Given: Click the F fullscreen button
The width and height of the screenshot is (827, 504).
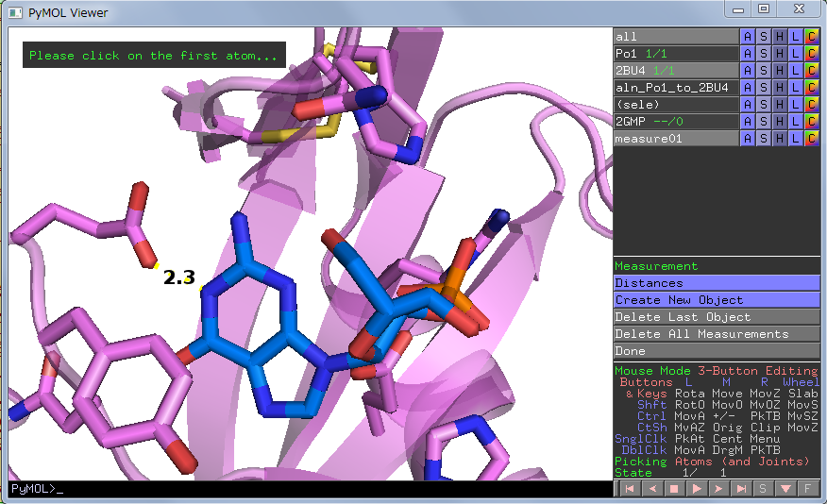Looking at the screenshot, I should click(808, 488).
